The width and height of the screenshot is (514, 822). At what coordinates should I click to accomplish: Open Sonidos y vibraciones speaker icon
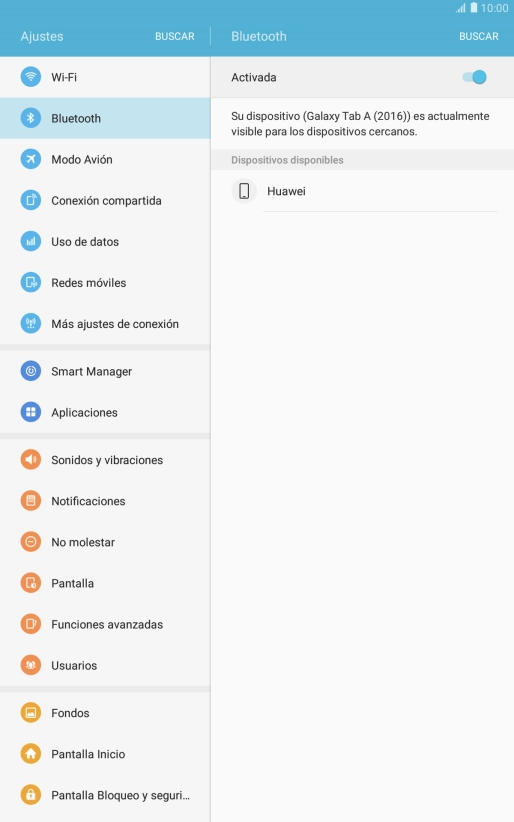click(30, 460)
